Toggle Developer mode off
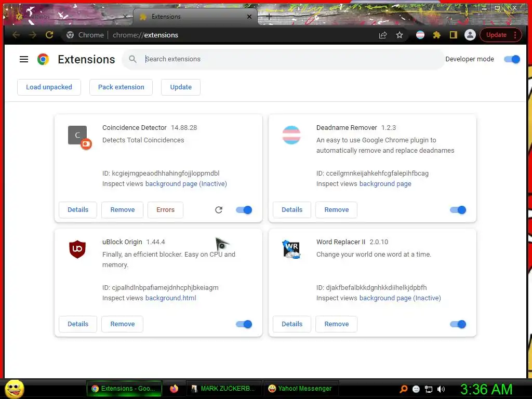The image size is (532, 399). (512, 59)
